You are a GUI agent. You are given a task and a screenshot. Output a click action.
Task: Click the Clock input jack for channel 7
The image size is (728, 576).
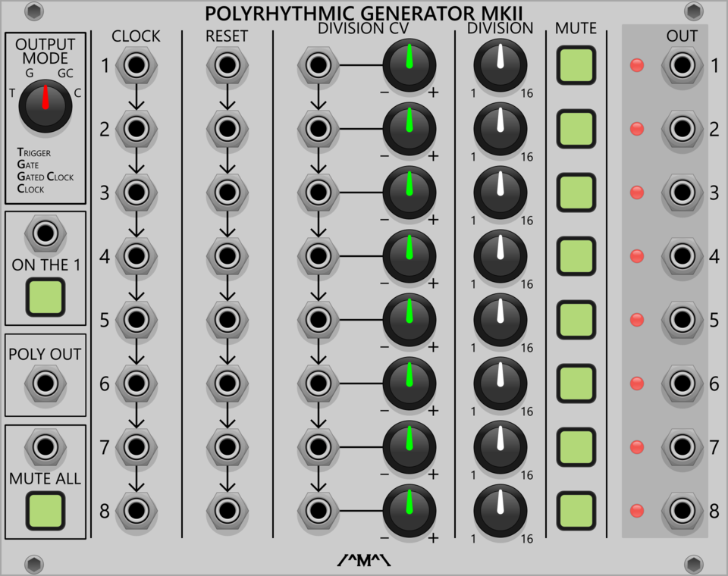click(136, 447)
